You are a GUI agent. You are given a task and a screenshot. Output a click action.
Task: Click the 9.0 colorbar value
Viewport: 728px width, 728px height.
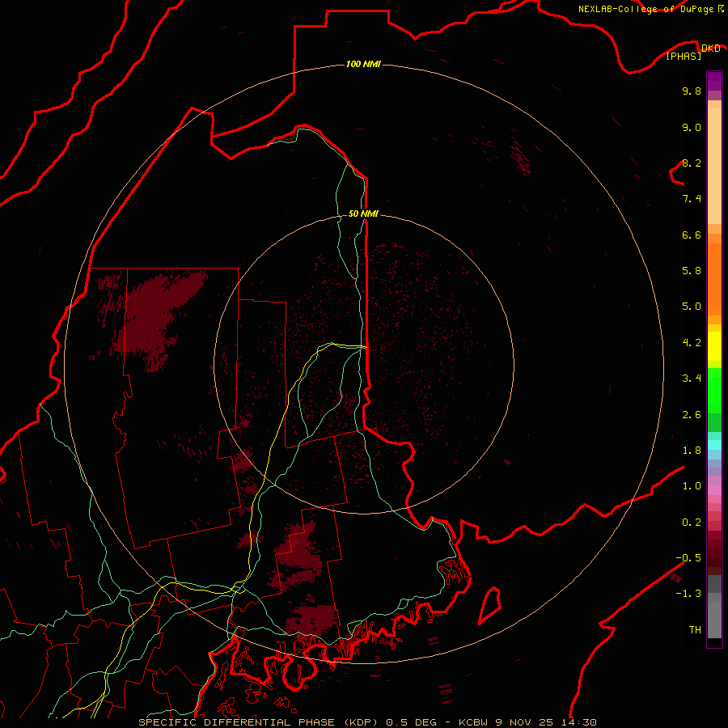[x=692, y=127]
